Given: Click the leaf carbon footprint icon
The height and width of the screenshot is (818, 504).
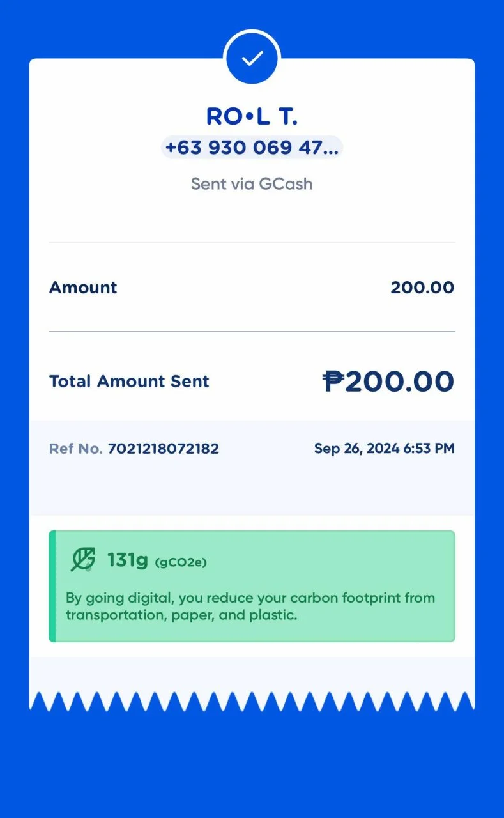Looking at the screenshot, I should click(x=83, y=560).
